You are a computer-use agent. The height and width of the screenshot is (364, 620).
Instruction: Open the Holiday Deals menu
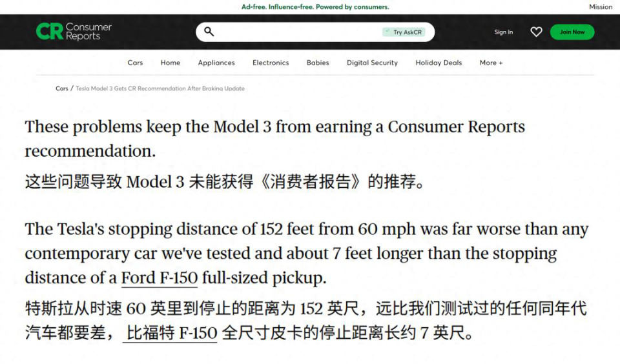[x=439, y=63]
